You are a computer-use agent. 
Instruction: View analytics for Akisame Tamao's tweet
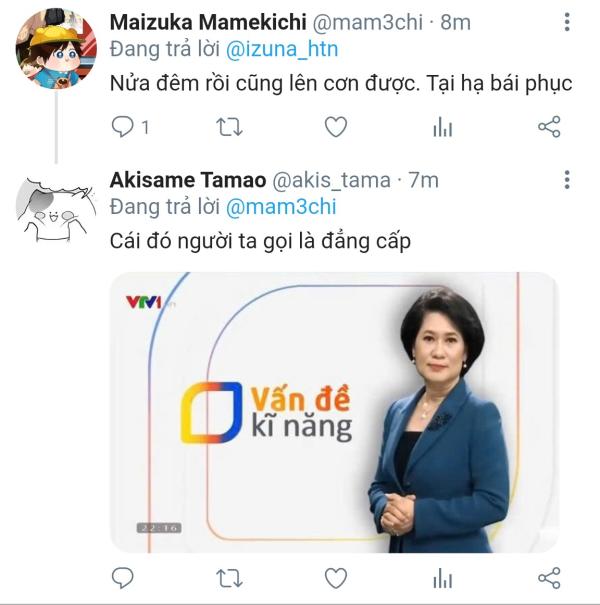click(x=442, y=578)
